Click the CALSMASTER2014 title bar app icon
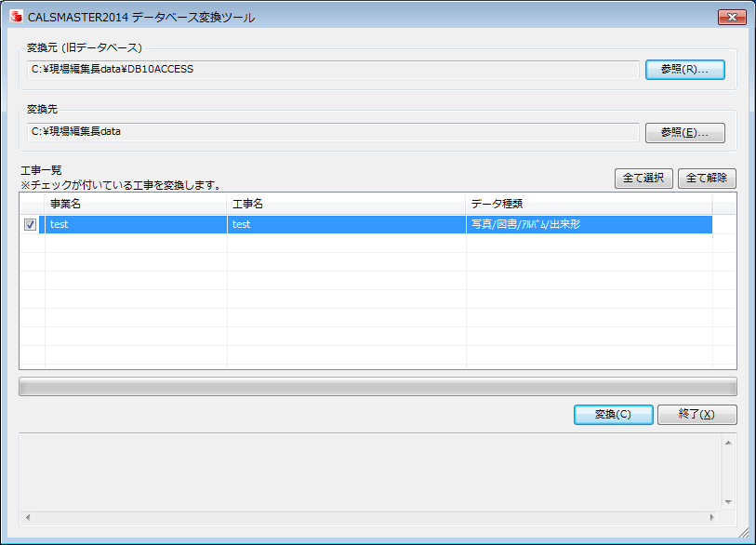The width and height of the screenshot is (756, 545). point(15,17)
